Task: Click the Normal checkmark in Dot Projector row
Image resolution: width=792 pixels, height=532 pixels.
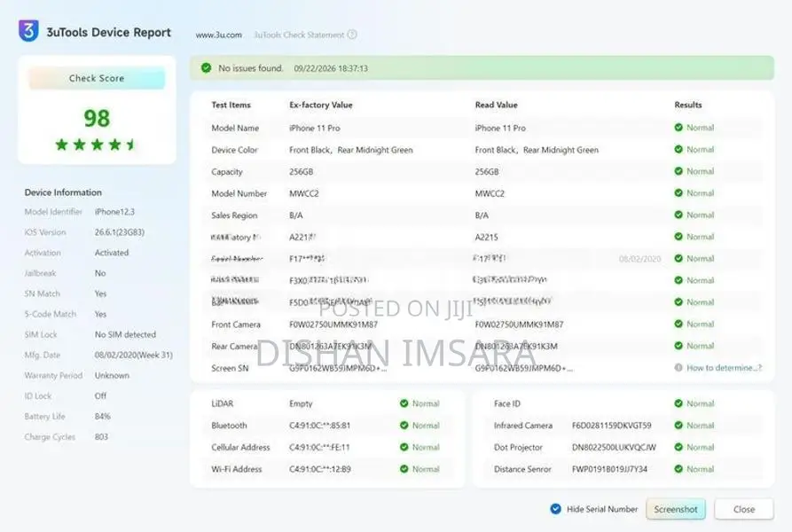Action: [x=678, y=447]
